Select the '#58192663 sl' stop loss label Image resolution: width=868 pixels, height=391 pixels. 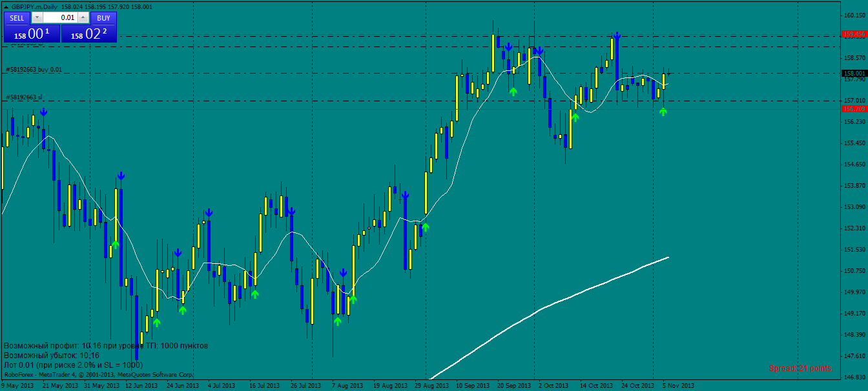click(x=23, y=97)
